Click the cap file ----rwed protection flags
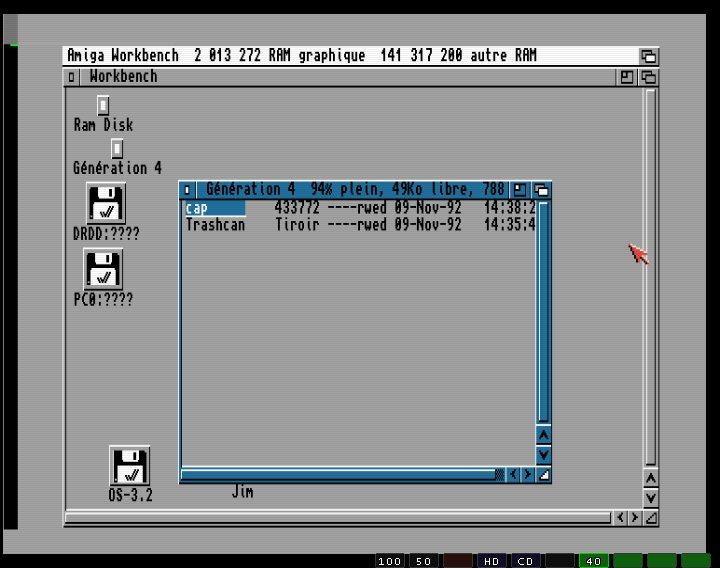720x568 pixels. (x=357, y=208)
